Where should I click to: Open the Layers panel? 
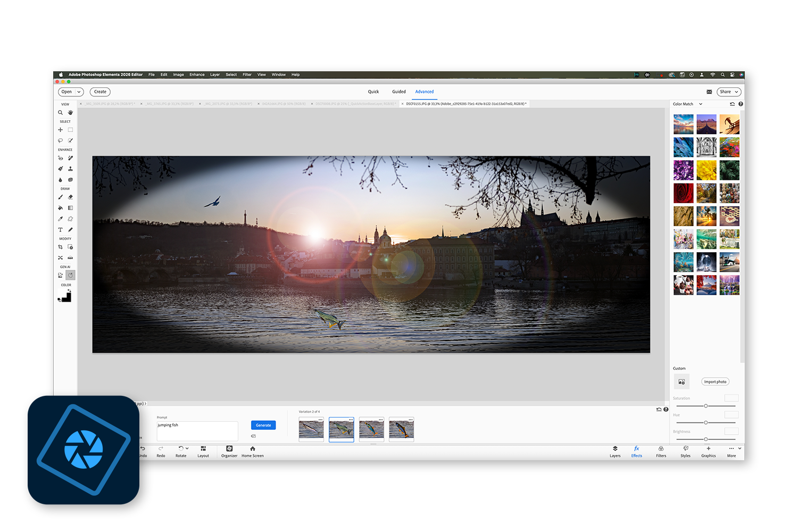point(615,451)
